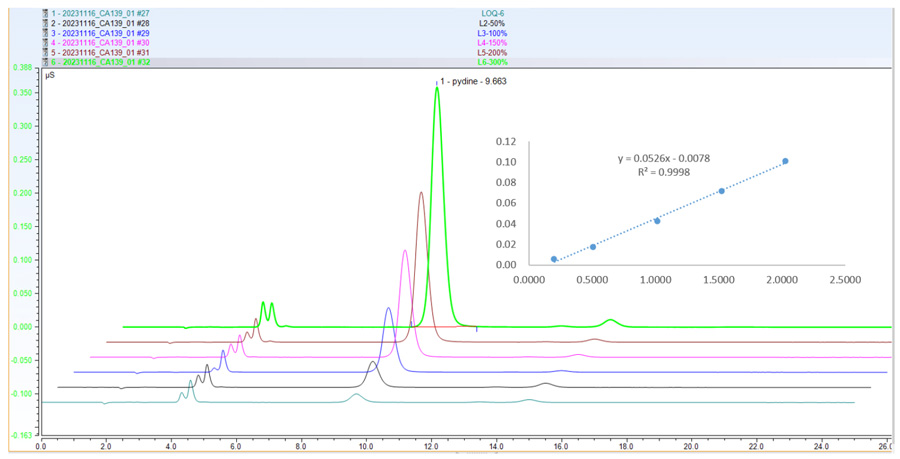Viewport: 900px width, 459px height.
Task: Click the rightmost data point on calibration curve
Action: [785, 161]
